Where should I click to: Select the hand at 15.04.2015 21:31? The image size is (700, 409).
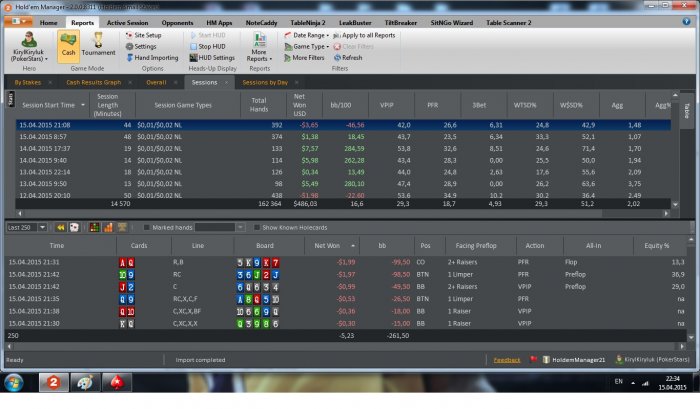tap(346, 262)
